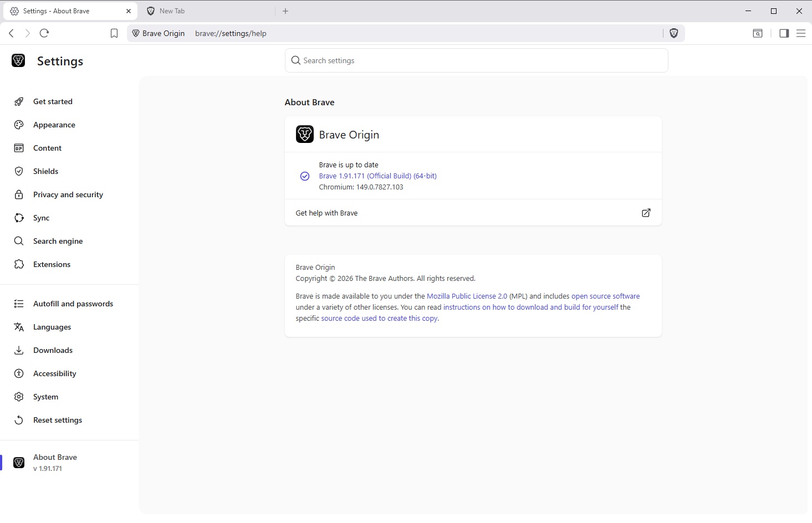Reload the settings page
Viewport: 812px width, 523px height.
click(x=44, y=33)
